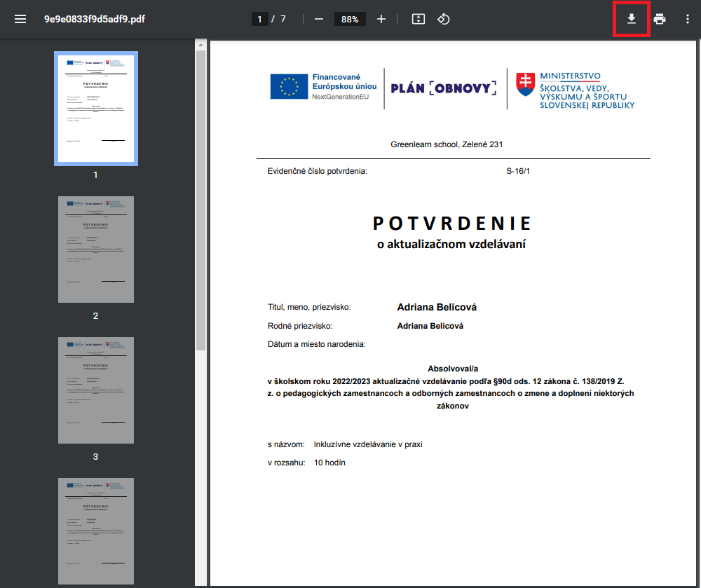Click the 'v rozsahu:' label
This screenshot has height=588, width=701.
pyautogui.click(x=287, y=463)
